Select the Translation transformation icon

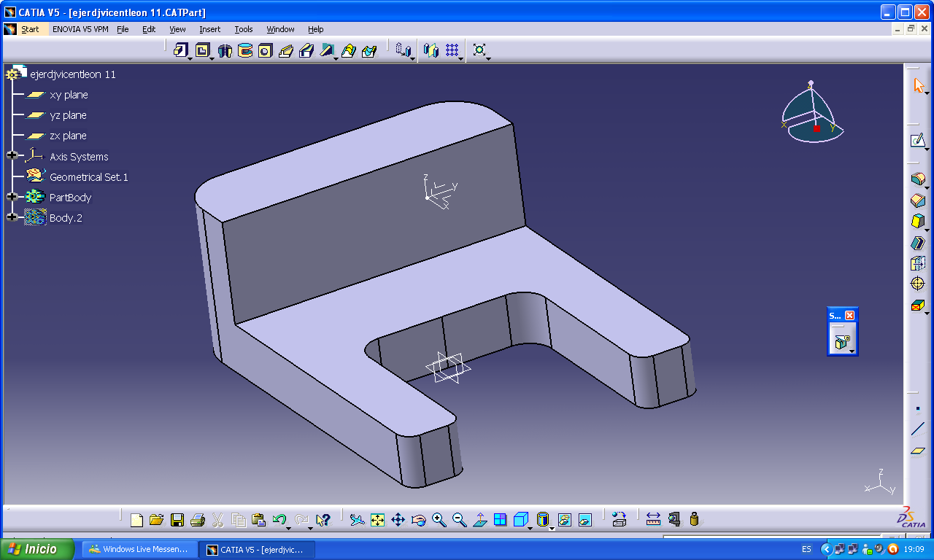pos(403,50)
